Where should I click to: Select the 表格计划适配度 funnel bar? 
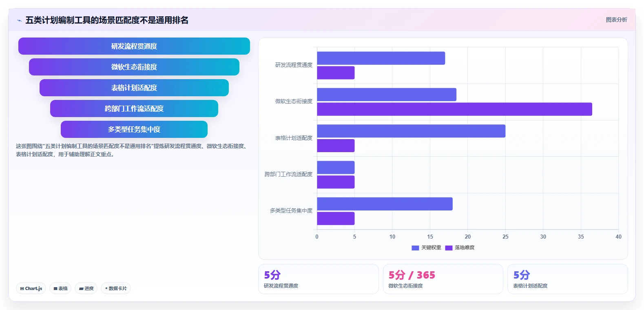[x=134, y=88]
